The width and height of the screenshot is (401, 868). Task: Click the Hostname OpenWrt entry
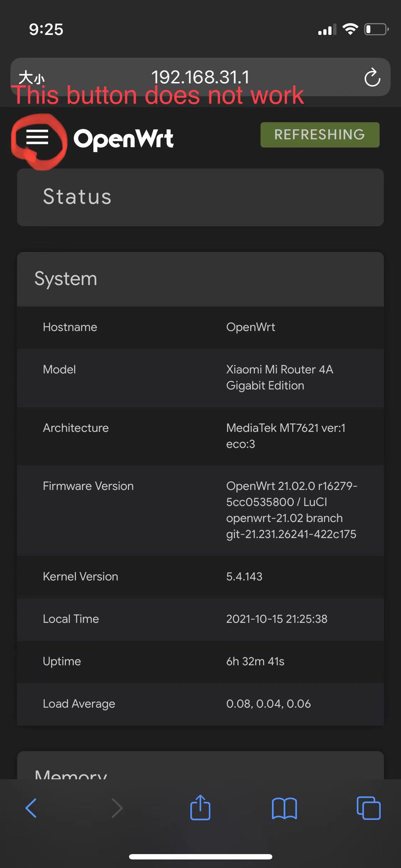[x=201, y=327]
